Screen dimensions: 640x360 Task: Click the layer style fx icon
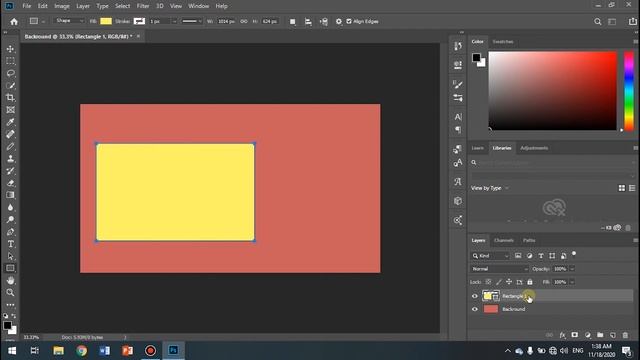coord(562,335)
